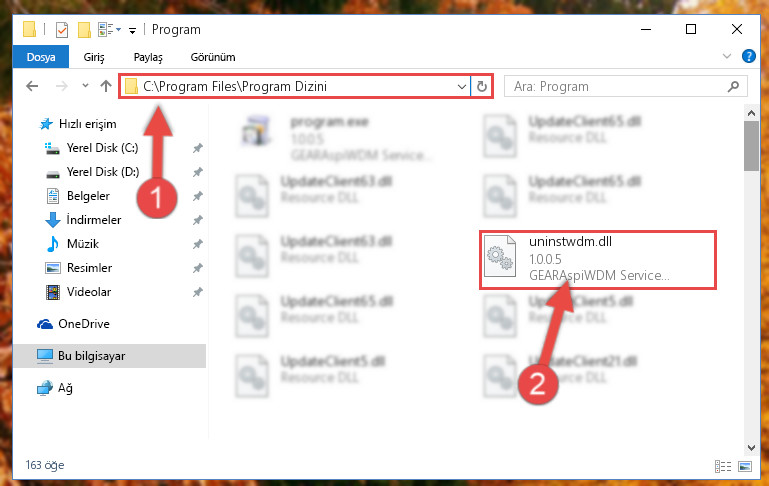Screen dimensions: 769x486
Task: Toggle pin for İndirmeler folder
Action: (x=198, y=220)
